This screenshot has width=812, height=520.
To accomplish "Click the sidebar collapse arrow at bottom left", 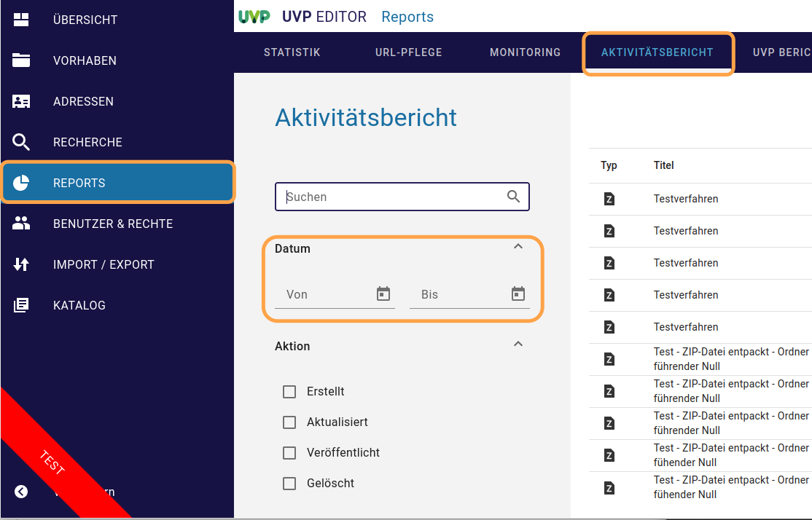I will tap(20, 492).
